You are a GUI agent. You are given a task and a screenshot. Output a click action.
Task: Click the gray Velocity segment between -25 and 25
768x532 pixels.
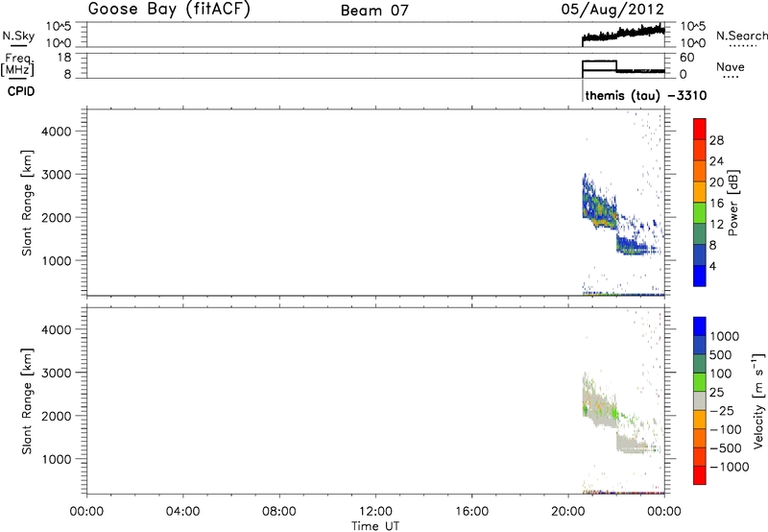coord(700,401)
